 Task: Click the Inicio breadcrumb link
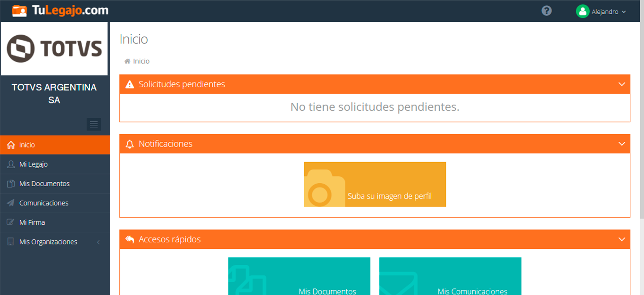[x=141, y=61]
